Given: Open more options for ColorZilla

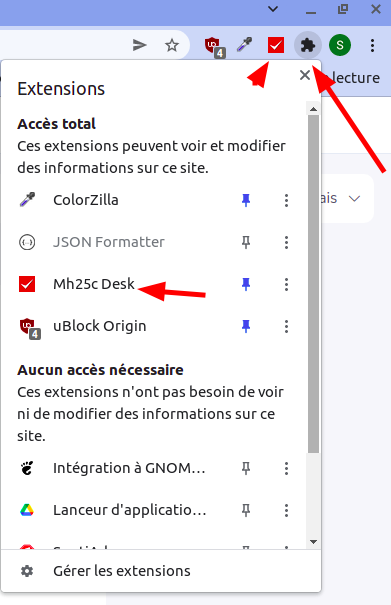Looking at the screenshot, I should point(286,200).
